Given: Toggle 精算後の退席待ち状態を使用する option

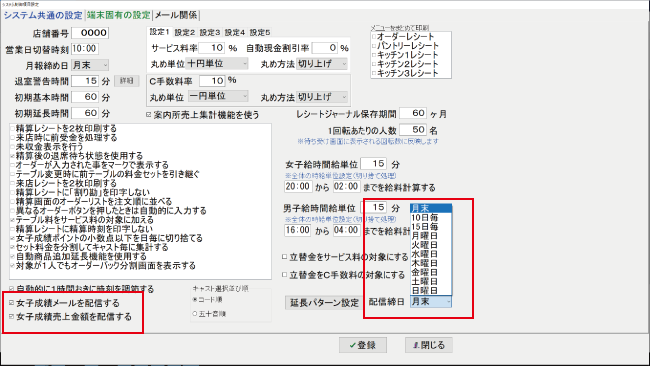Looking at the screenshot, I should coord(13,156).
